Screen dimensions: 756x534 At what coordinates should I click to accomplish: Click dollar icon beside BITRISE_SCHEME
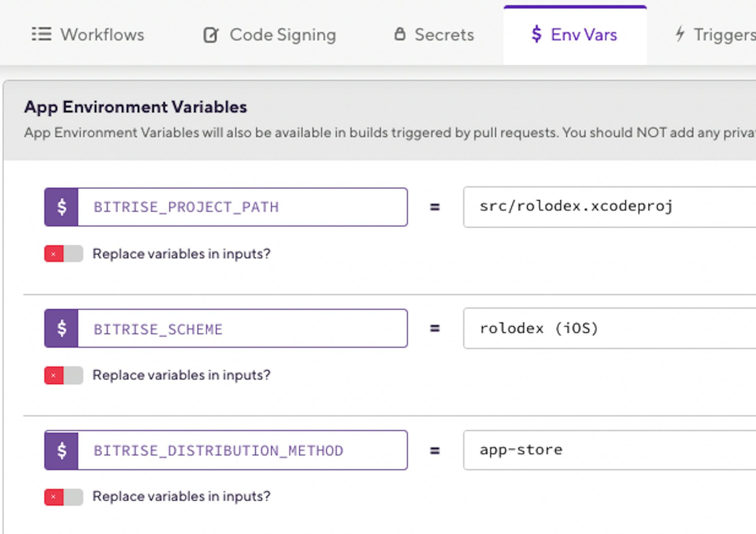[x=61, y=328]
